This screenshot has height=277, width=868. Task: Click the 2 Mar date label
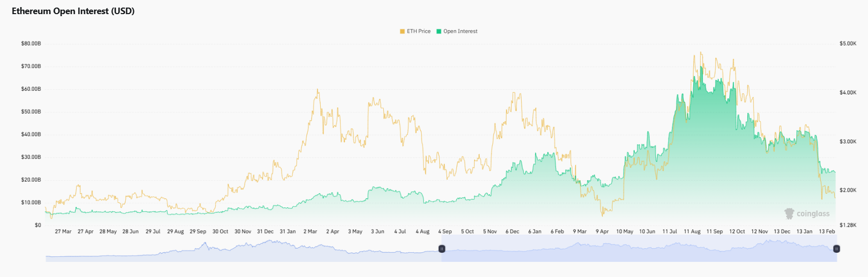310,232
